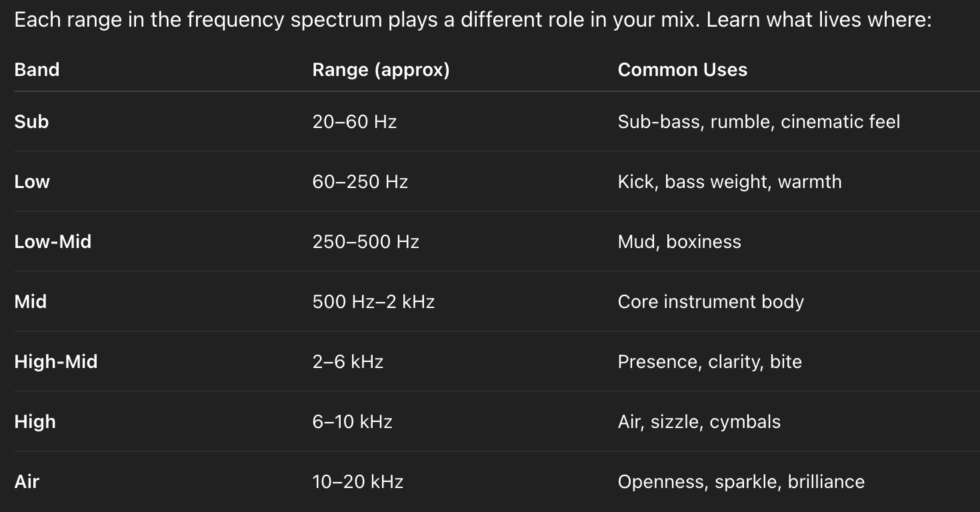Screen dimensions: 980x512
Task: Click the 6–10 kHz range value
Action: (352, 422)
